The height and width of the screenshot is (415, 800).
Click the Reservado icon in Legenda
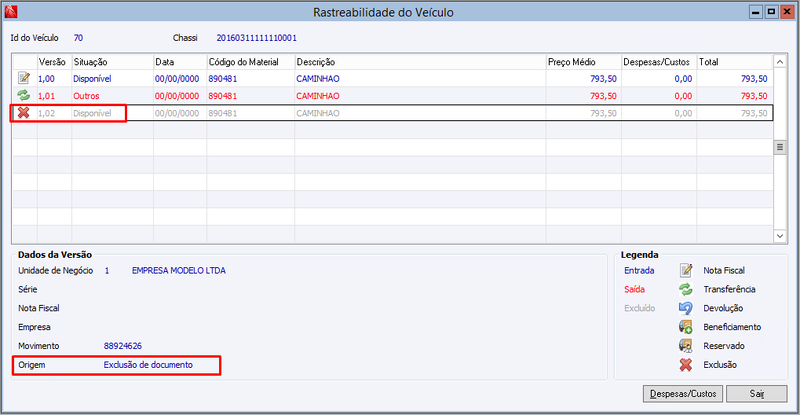point(686,346)
